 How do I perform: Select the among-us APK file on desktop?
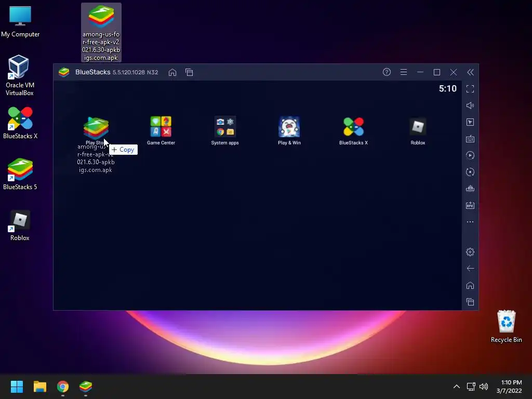coord(101,33)
